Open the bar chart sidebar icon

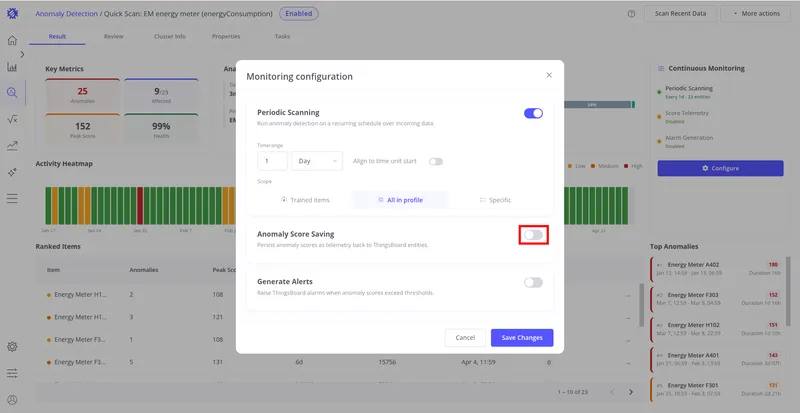coord(12,67)
